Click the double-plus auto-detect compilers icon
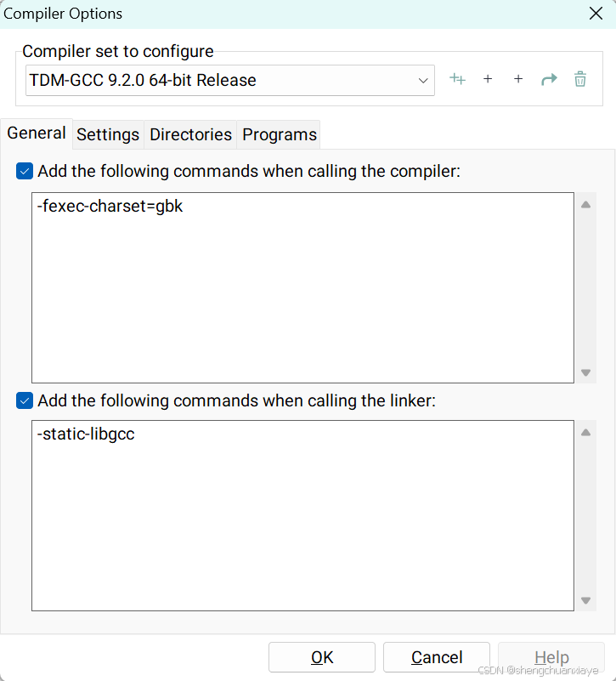Viewport: 616px width, 681px height. (x=457, y=79)
